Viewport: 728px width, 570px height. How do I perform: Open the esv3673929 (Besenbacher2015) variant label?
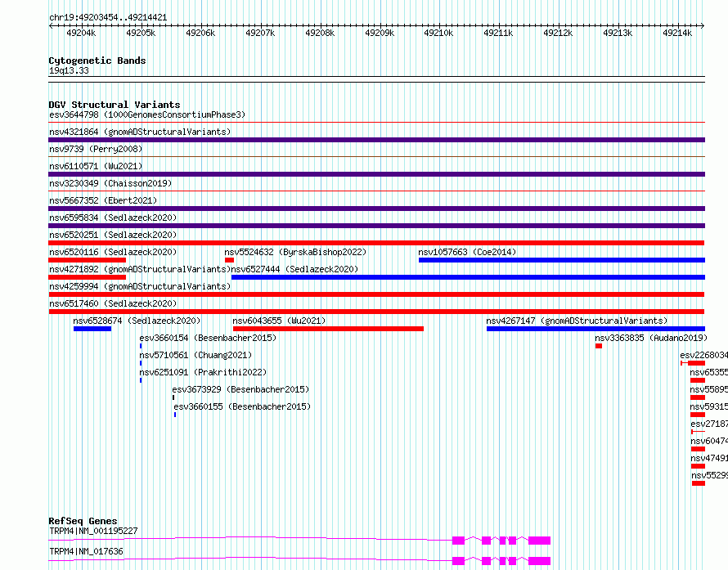240,389
